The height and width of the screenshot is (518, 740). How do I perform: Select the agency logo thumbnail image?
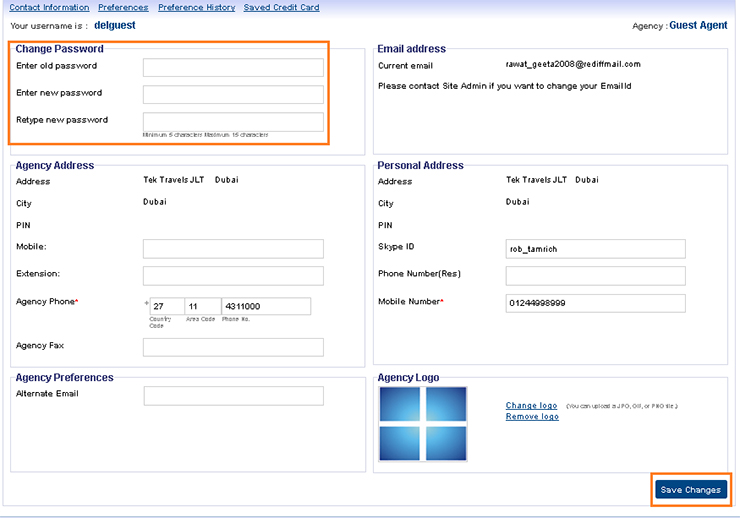point(423,424)
